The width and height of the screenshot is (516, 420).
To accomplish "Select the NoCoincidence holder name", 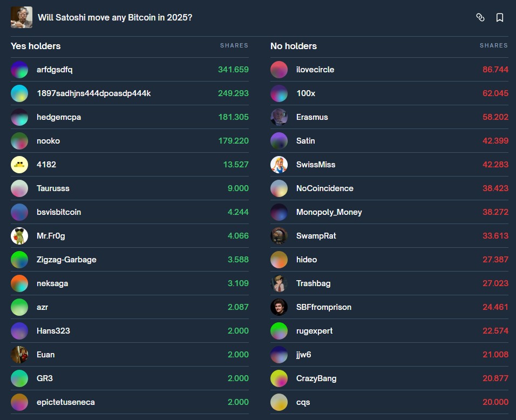I will [324, 188].
